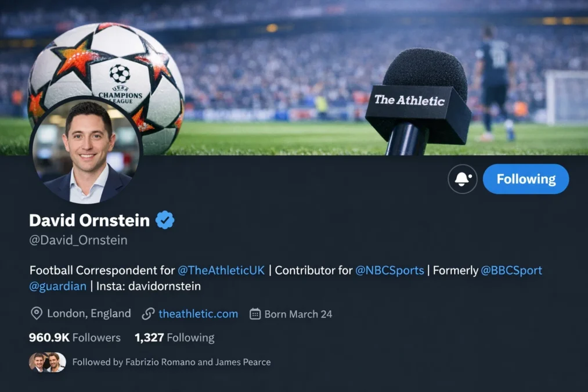Open the @TheAthleticUK mention
588x392 pixels.
pos(221,270)
